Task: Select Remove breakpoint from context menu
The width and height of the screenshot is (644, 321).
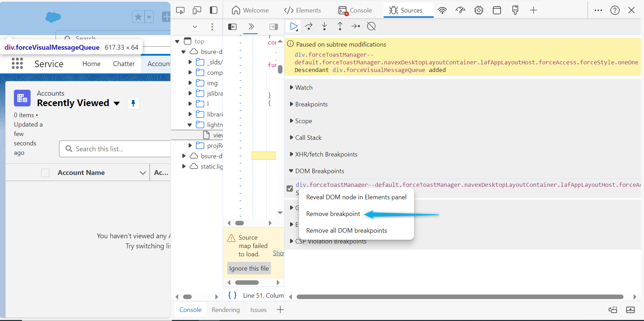Action: [x=333, y=214]
